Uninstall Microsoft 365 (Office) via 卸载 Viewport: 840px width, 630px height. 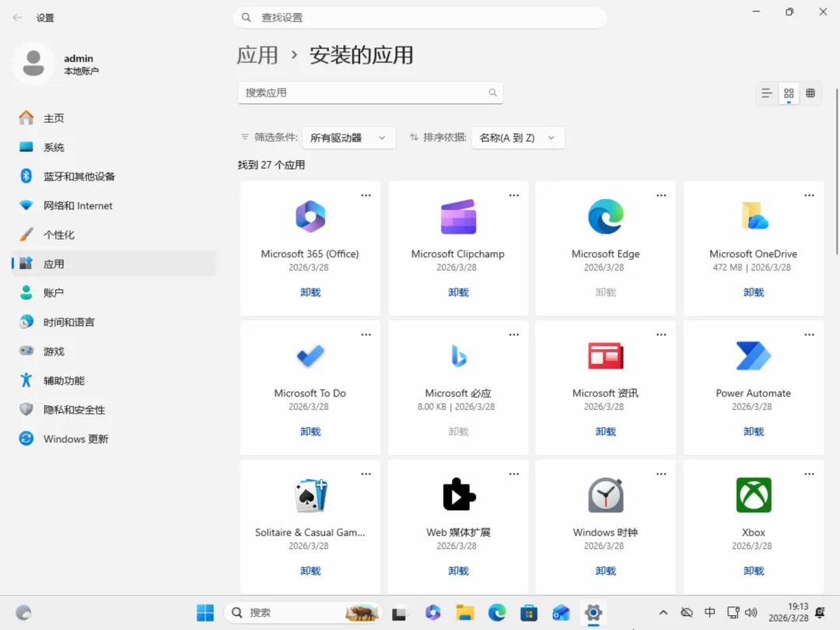click(310, 292)
